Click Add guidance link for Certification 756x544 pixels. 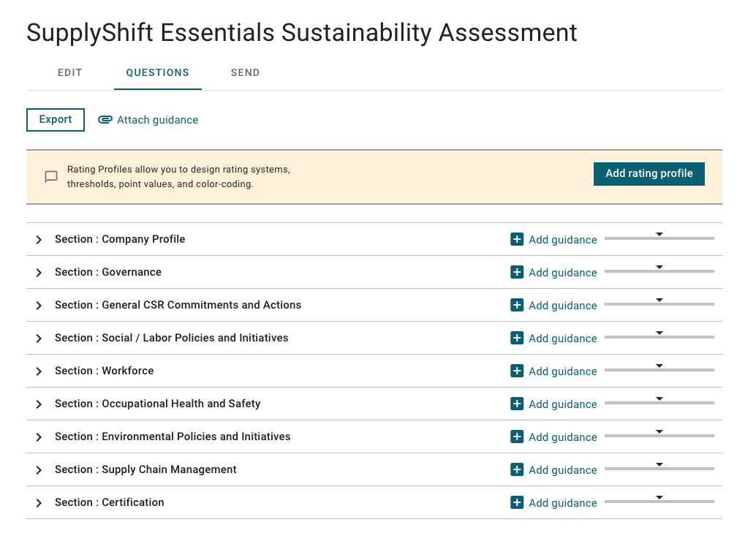click(x=563, y=503)
